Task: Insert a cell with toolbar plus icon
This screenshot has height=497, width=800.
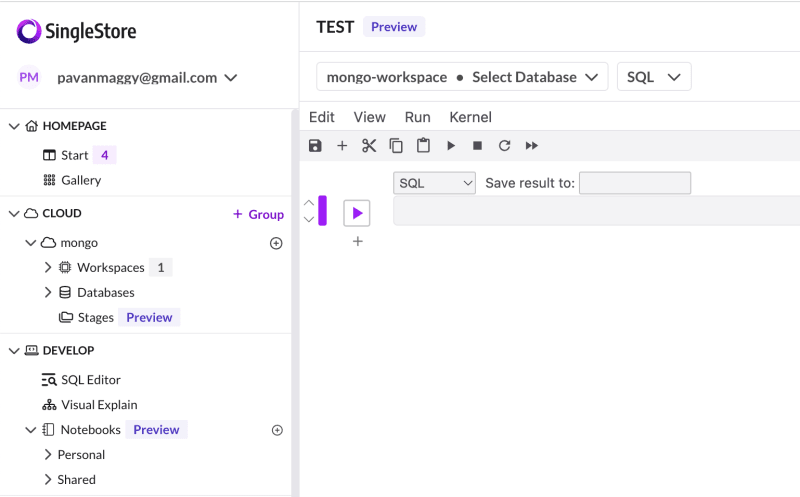Action: tap(342, 146)
